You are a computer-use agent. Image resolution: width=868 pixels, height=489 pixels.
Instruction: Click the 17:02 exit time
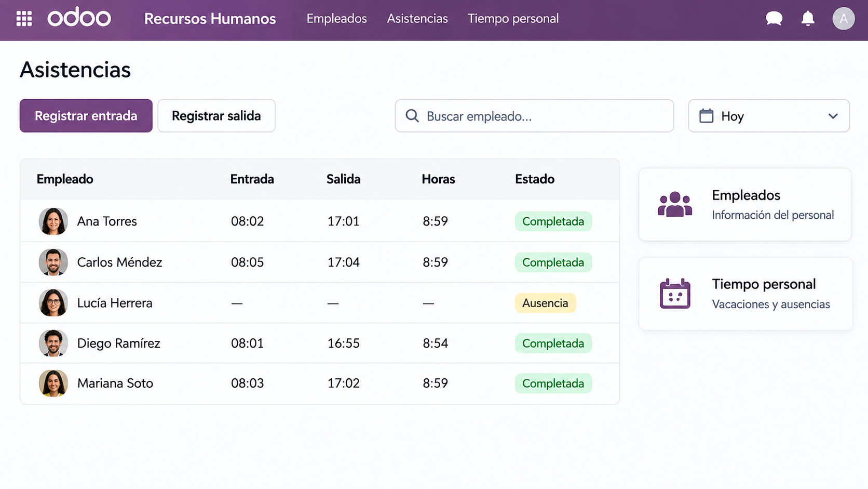pyautogui.click(x=343, y=384)
